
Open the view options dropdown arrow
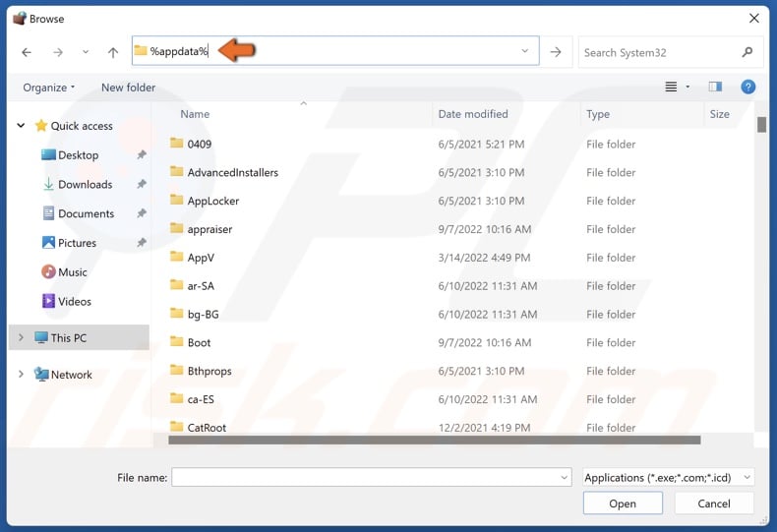[x=687, y=88]
